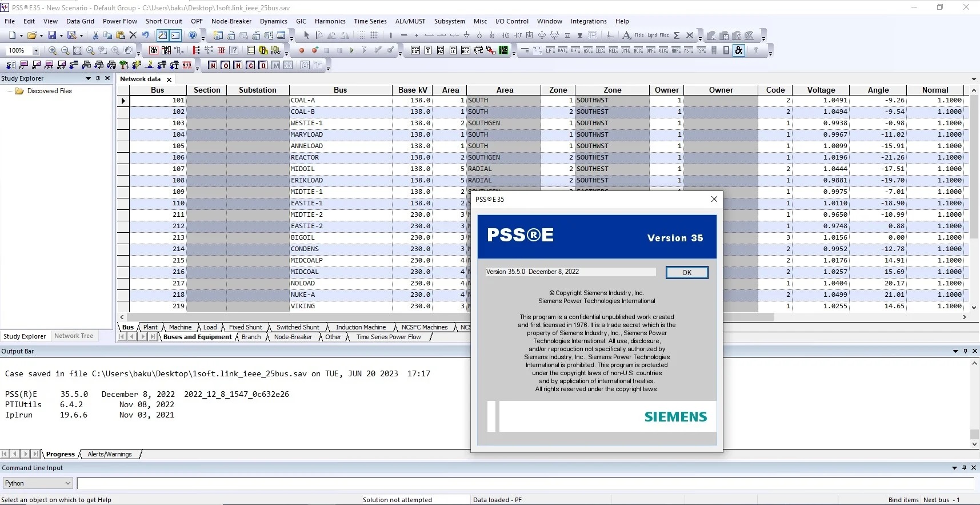This screenshot has height=505, width=980.
Task: Close the PSS®E 35 about dialog
Action: tap(714, 199)
